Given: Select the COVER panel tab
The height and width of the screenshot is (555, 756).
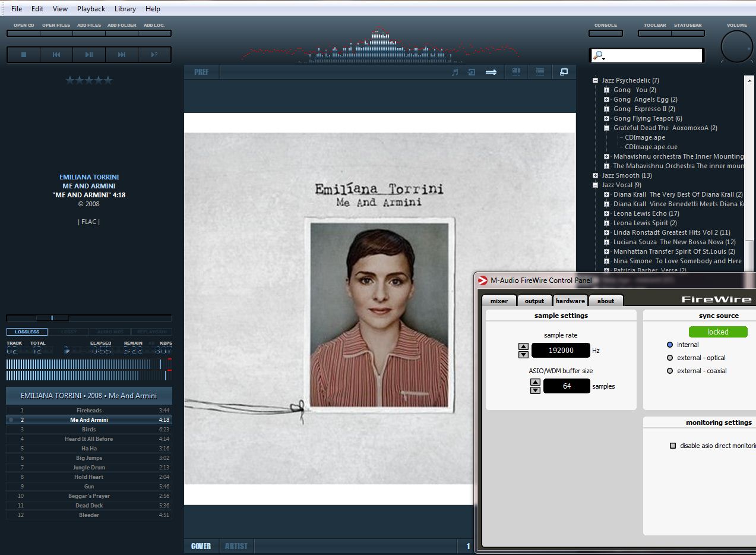Looking at the screenshot, I should click(x=201, y=546).
